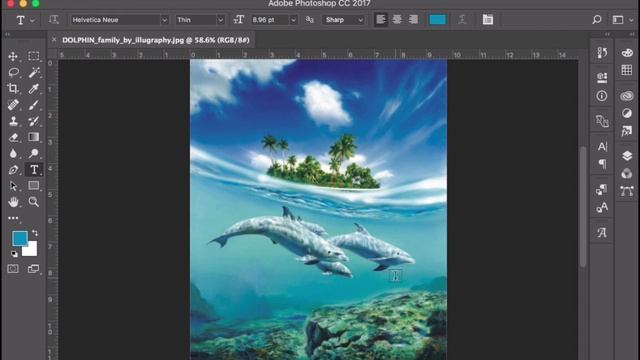Image resolution: width=640 pixels, height=360 pixels.
Task: Open the History panel icon
Action: pyautogui.click(x=602, y=53)
